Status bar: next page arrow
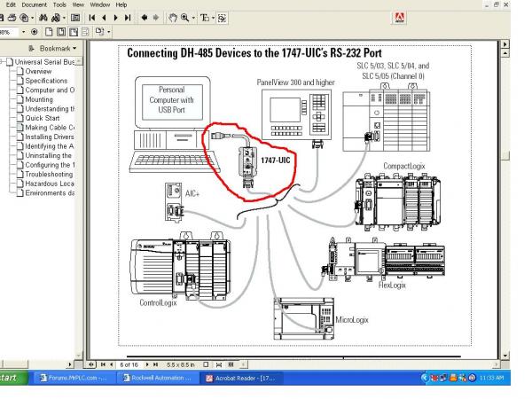The width and height of the screenshot is (532, 399). click(147, 364)
